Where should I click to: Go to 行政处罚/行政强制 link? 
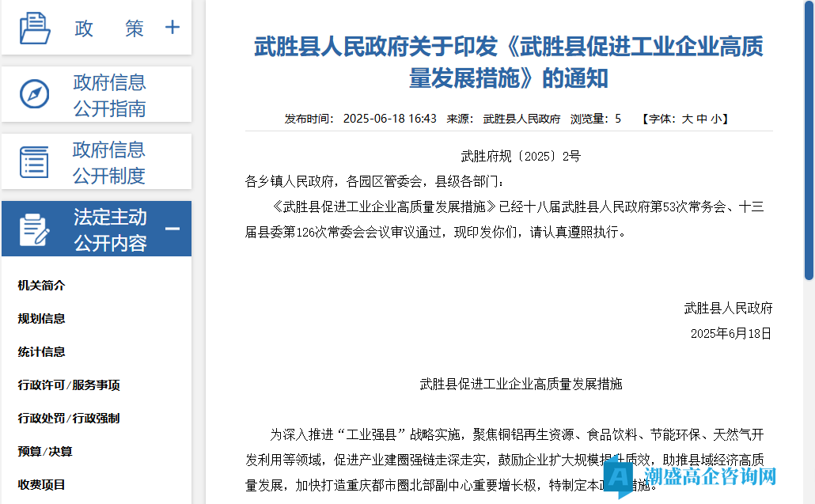69,419
